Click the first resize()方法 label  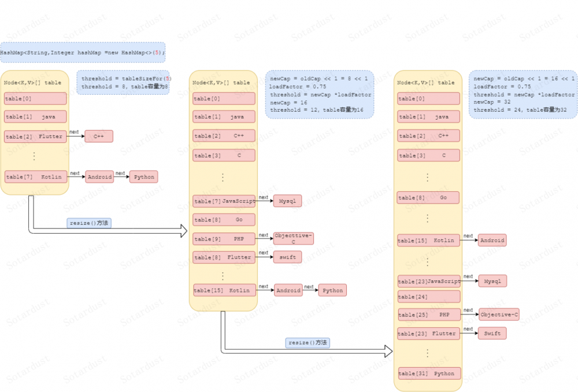[89, 223]
